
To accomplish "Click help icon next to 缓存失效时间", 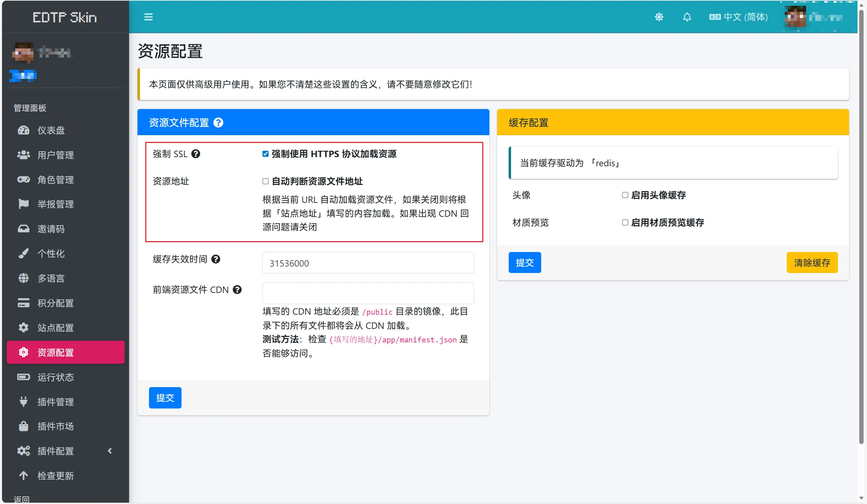I will [216, 259].
